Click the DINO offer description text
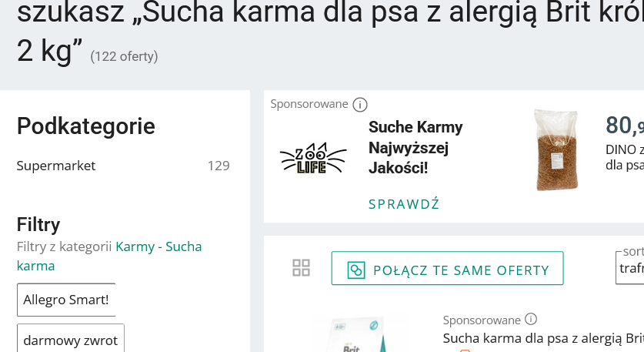The height and width of the screenshot is (352, 644). pos(624,156)
